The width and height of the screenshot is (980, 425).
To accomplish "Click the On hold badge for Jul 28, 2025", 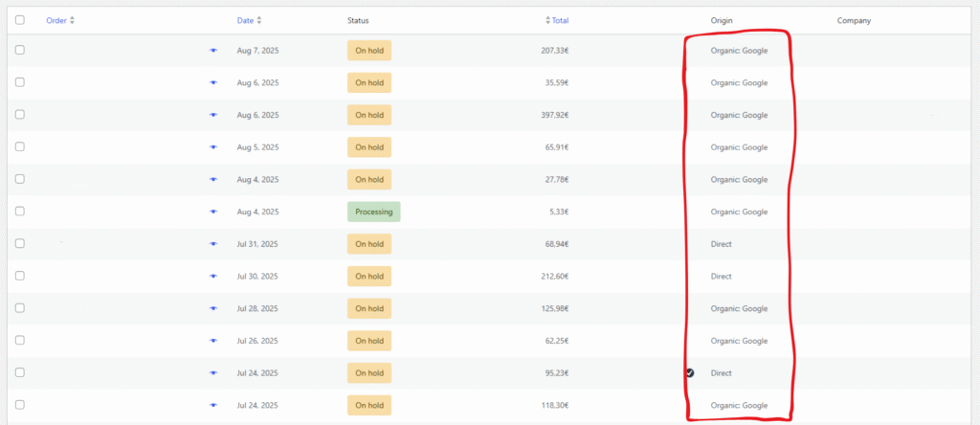I will pyautogui.click(x=369, y=309).
